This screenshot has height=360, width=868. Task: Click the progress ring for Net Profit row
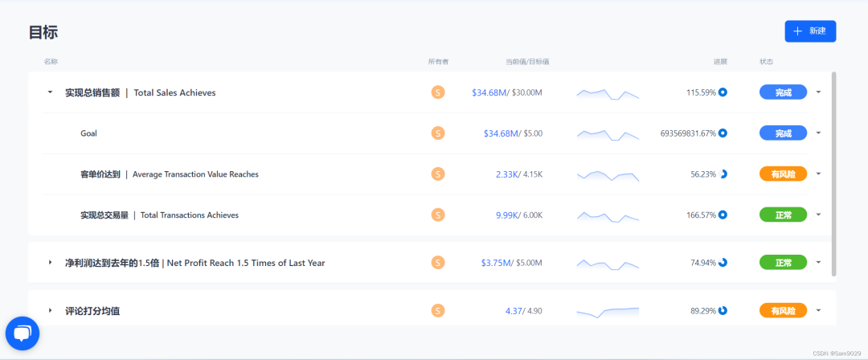coord(723,262)
